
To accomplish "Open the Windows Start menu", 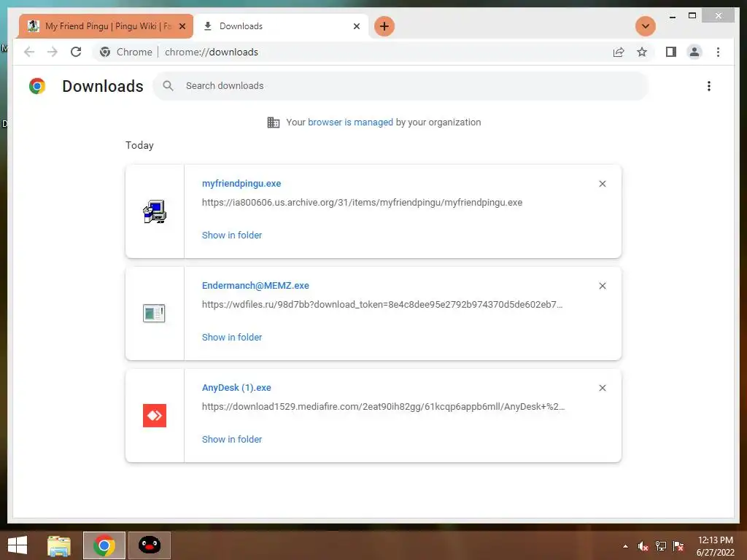I will 18,545.
